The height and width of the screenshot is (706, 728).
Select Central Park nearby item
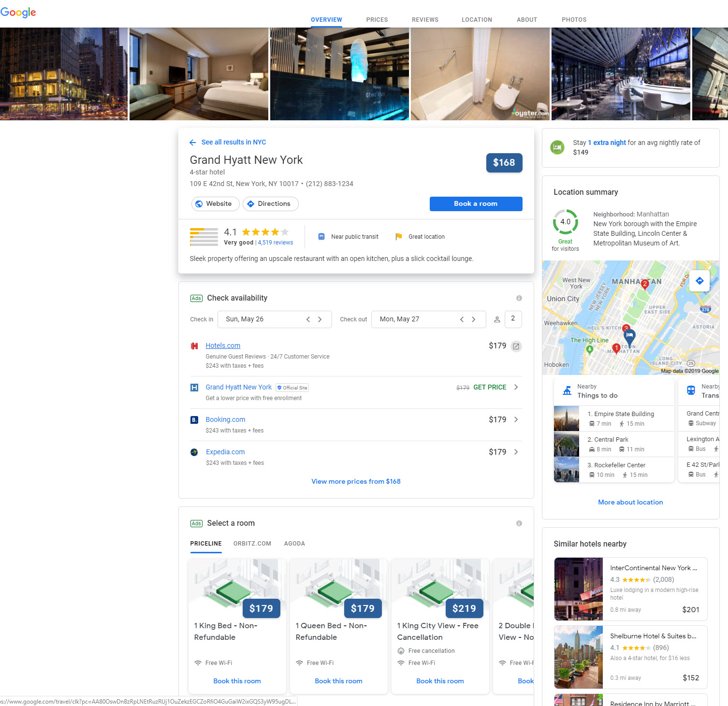(x=614, y=444)
